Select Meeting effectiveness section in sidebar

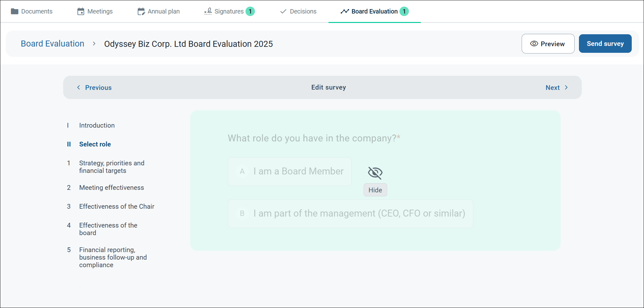111,188
